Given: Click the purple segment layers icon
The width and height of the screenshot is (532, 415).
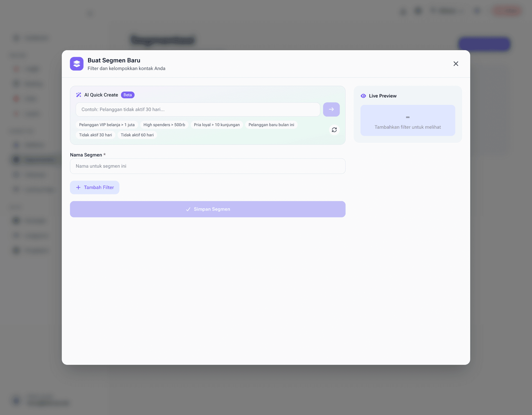Looking at the screenshot, I should (x=77, y=64).
